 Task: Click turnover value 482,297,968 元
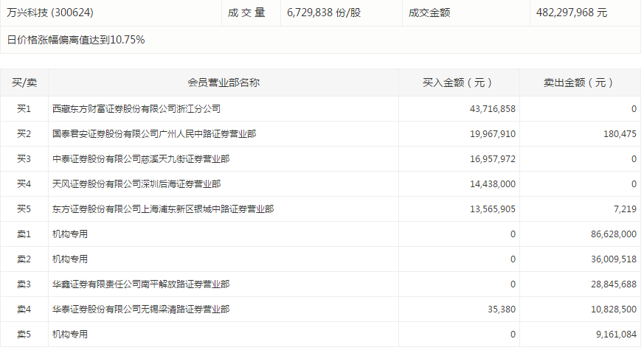(x=571, y=13)
